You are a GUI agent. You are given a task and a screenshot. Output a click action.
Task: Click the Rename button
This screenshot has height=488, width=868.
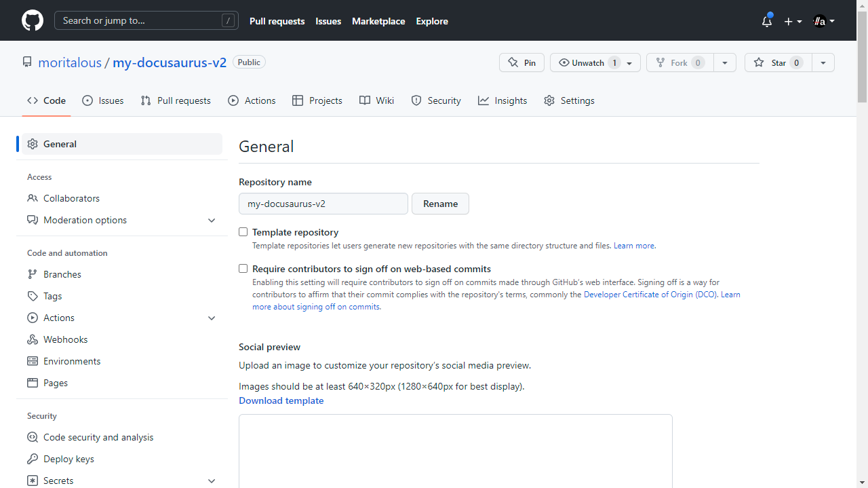[440, 204]
